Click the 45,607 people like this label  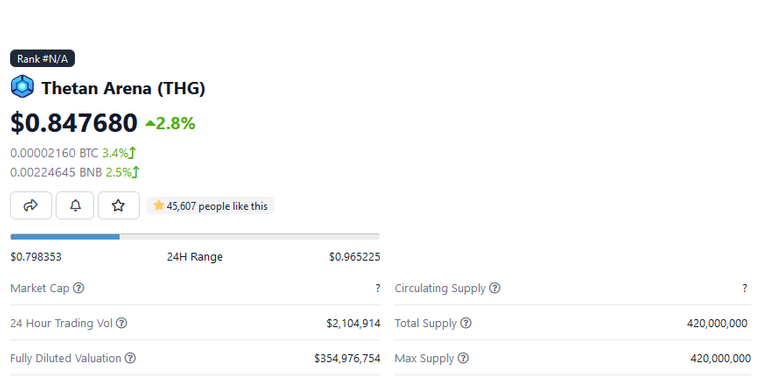[211, 206]
